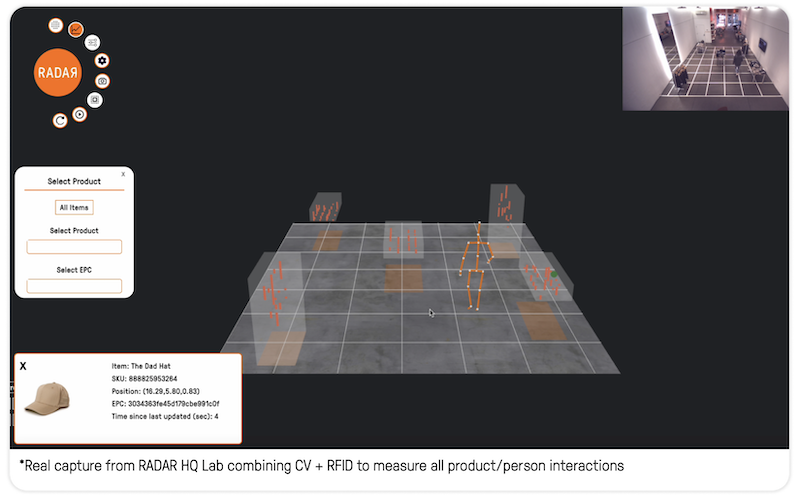This screenshot has width=800, height=495.
Task: Click the circular play icon
Action: click(x=79, y=114)
